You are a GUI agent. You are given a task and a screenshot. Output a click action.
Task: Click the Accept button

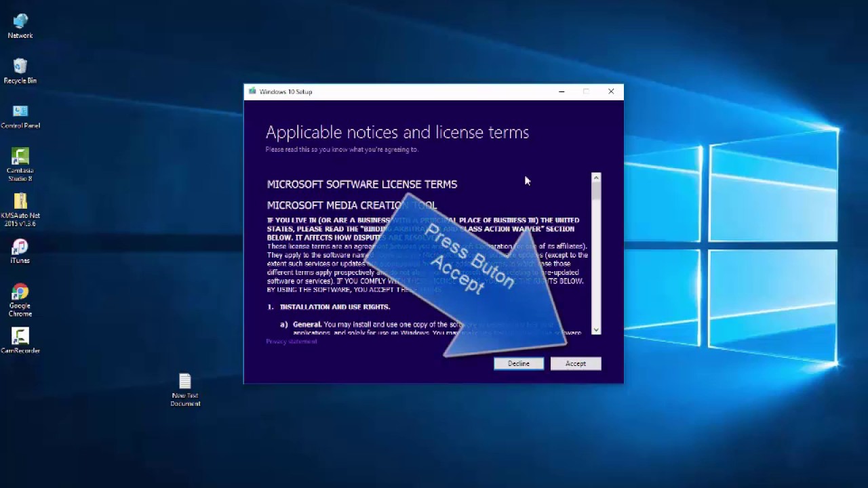click(576, 364)
